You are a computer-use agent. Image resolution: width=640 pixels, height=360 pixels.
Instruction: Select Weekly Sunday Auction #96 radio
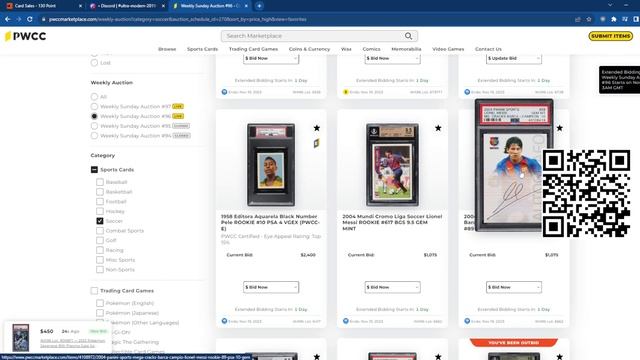click(94, 116)
